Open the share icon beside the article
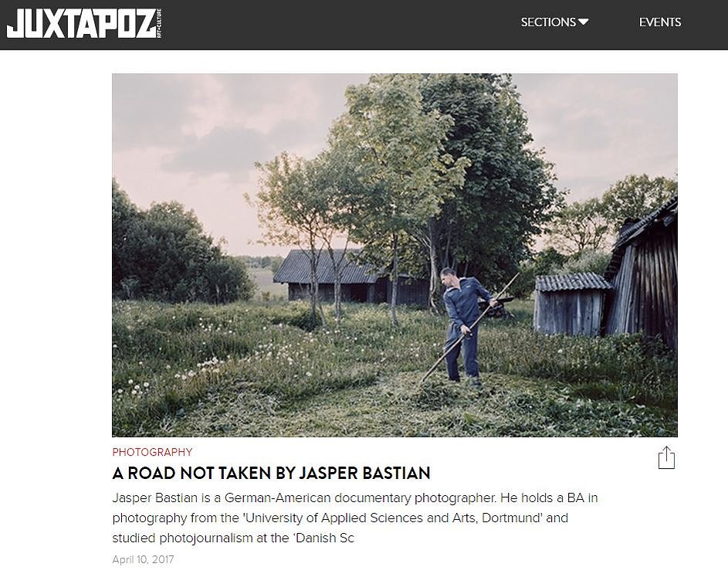This screenshot has height=584, width=728. pyautogui.click(x=666, y=457)
